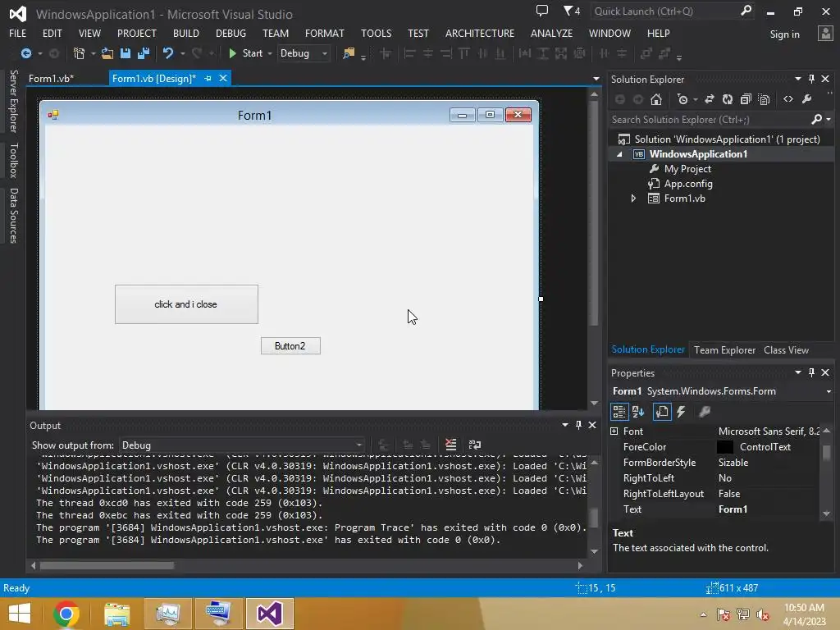Open File Explorer from the taskbar
The image size is (840, 630).
tap(116, 614)
